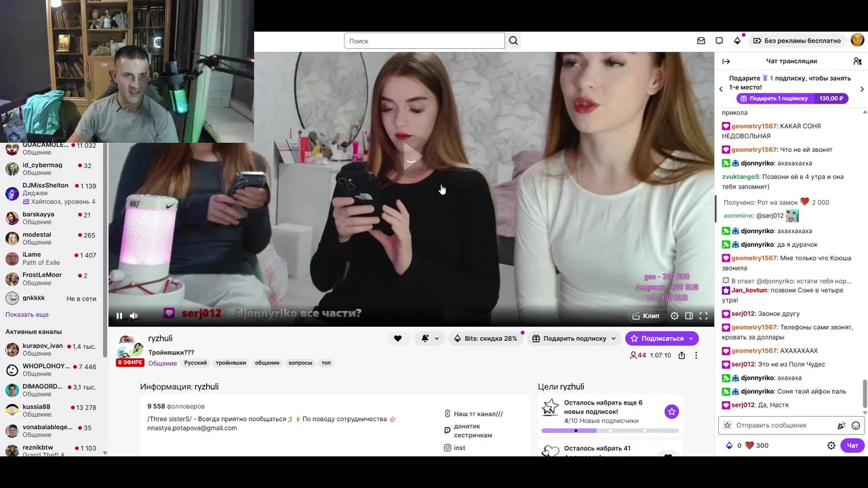Open the inbox envelope icon
The width and height of the screenshot is (868, 488).
(701, 41)
